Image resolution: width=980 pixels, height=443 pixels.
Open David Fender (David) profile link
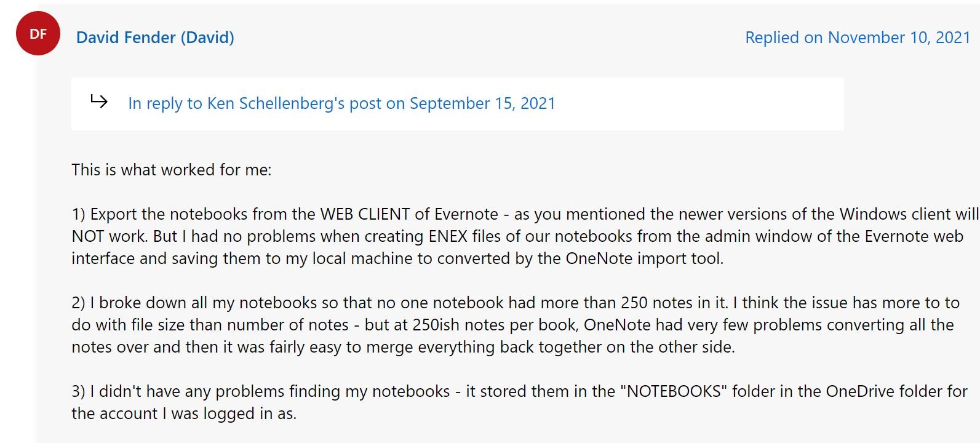[x=155, y=38]
